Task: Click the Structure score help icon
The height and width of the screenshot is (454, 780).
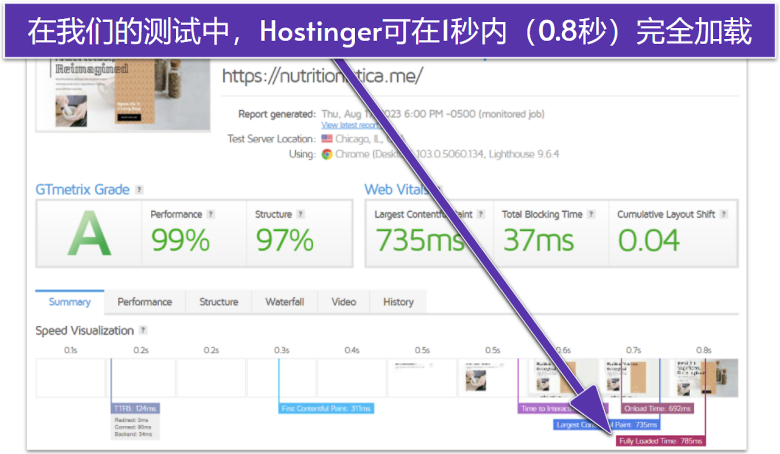Action: (300, 214)
